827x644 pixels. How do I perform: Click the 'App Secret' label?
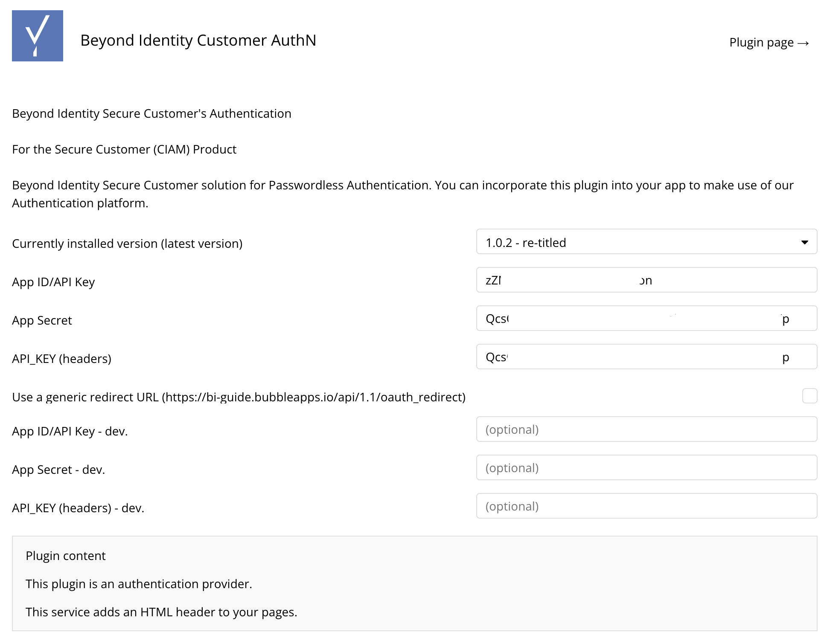point(42,320)
